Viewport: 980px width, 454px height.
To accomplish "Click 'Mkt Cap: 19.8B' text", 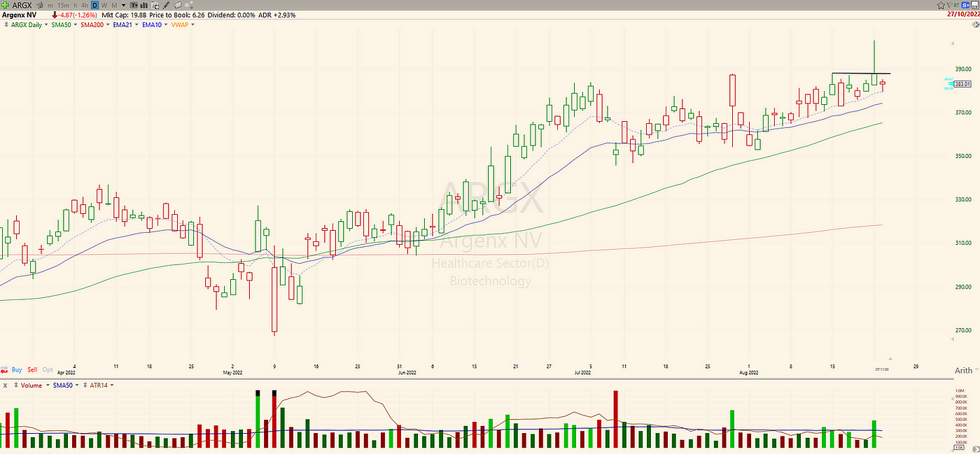I will pyautogui.click(x=124, y=15).
